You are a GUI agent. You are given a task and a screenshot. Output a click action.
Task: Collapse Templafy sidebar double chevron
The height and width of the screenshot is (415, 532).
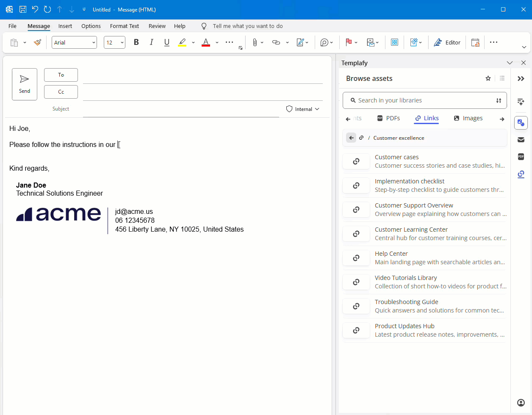(x=521, y=79)
